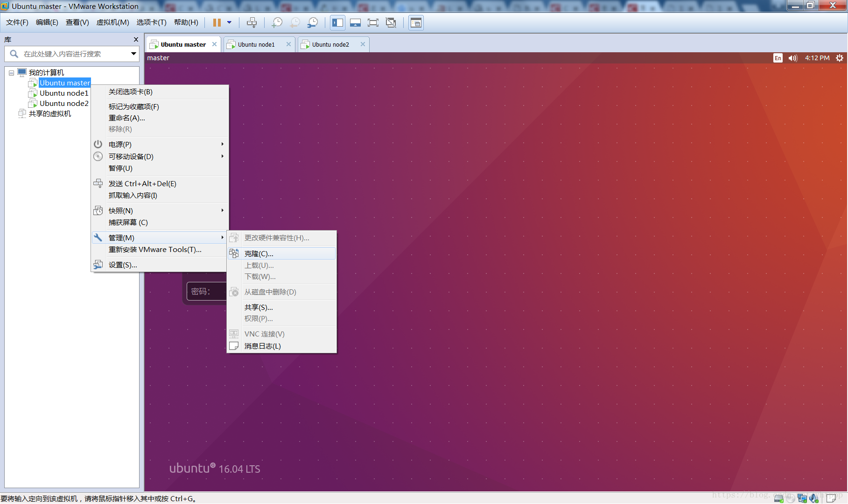Select 共享(S)... in the manage submenu
This screenshot has width=848, height=504.
click(281, 307)
